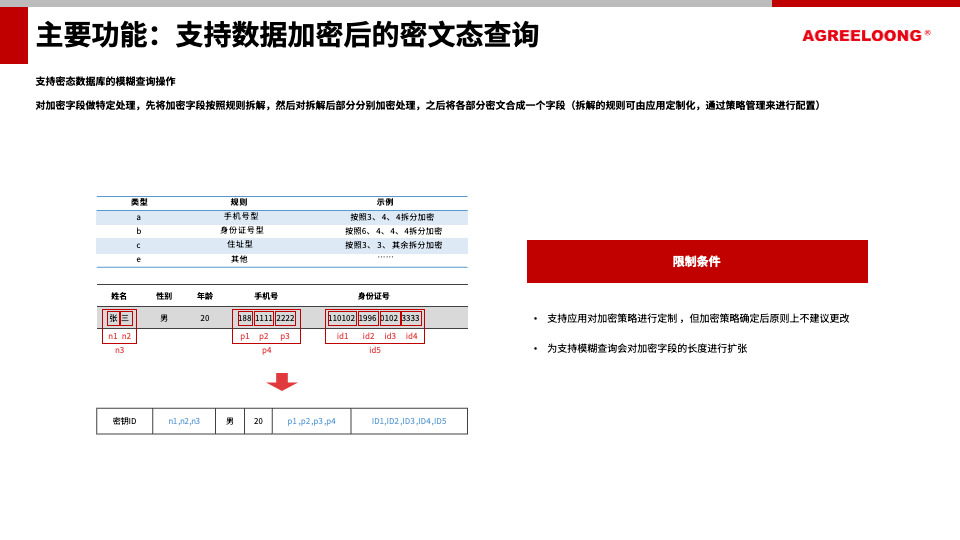Select the ID segment 110102
Screen dimensions: 960x540
pyautogui.click(x=341, y=318)
